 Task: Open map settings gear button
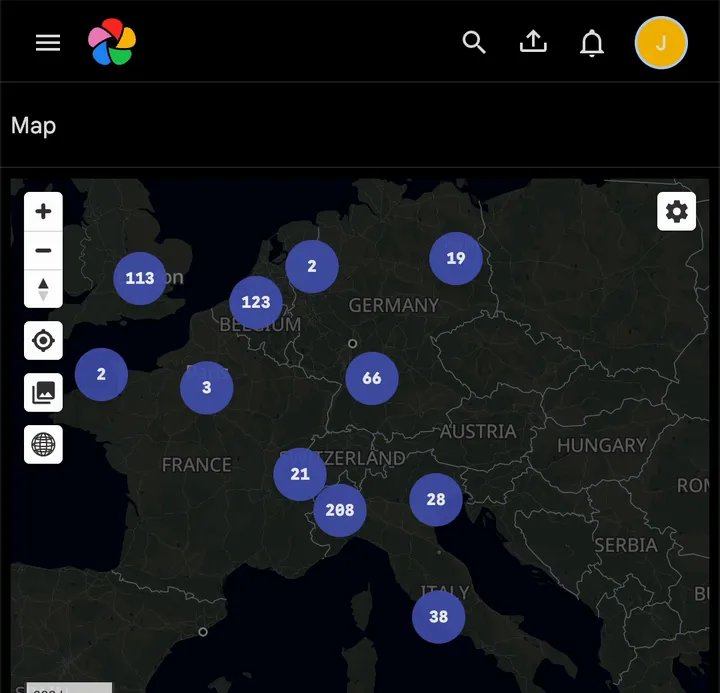pyautogui.click(x=676, y=212)
